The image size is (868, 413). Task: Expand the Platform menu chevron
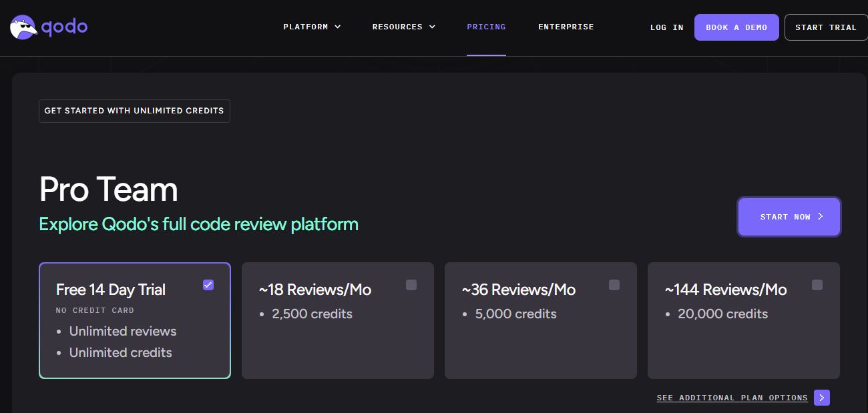pyautogui.click(x=337, y=27)
